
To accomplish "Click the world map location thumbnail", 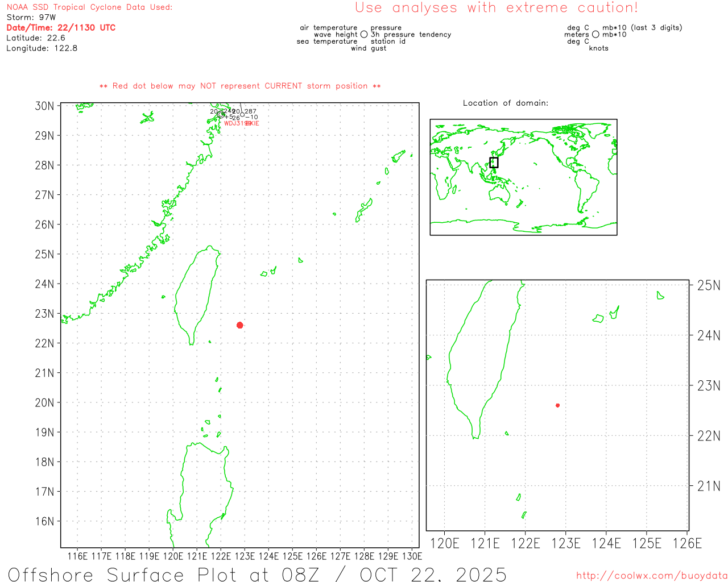I will [x=523, y=177].
